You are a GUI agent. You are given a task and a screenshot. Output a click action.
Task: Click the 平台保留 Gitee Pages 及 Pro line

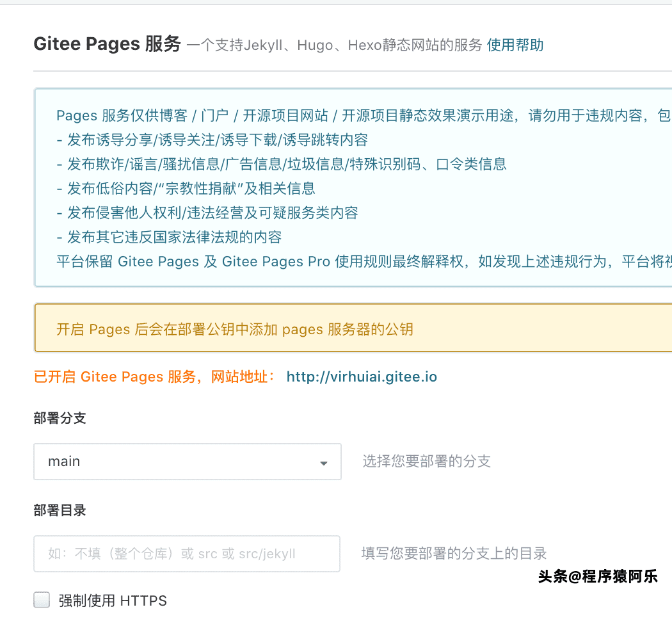pos(364,261)
